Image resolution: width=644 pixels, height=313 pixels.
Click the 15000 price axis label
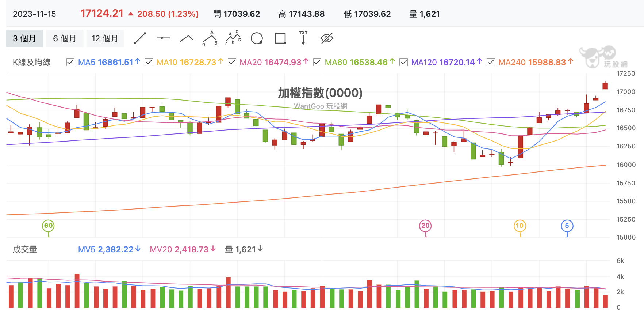pos(626,237)
